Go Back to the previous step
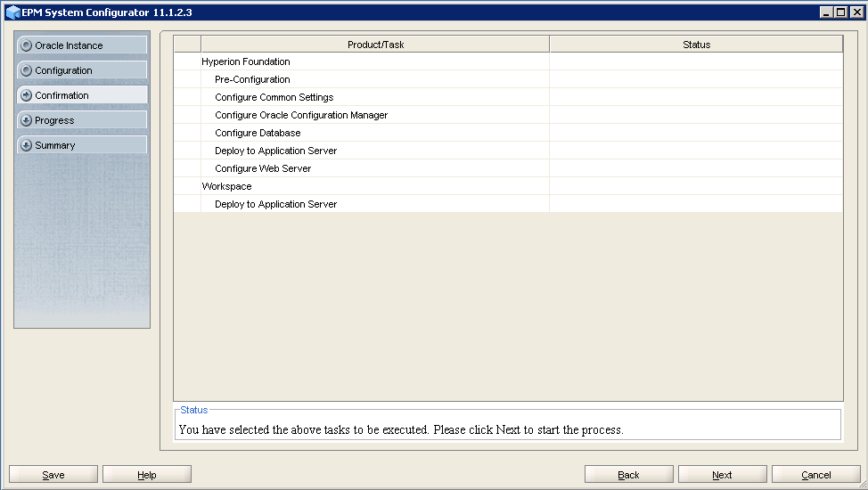This screenshot has height=490, width=868. (628, 475)
